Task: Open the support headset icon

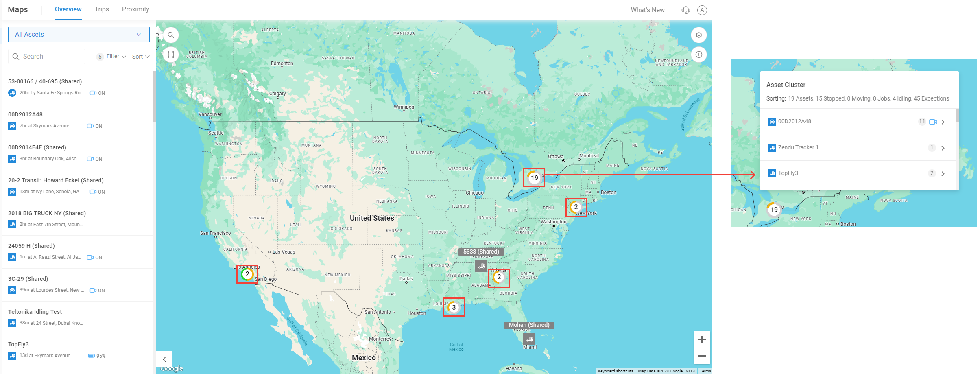Action: click(x=686, y=10)
